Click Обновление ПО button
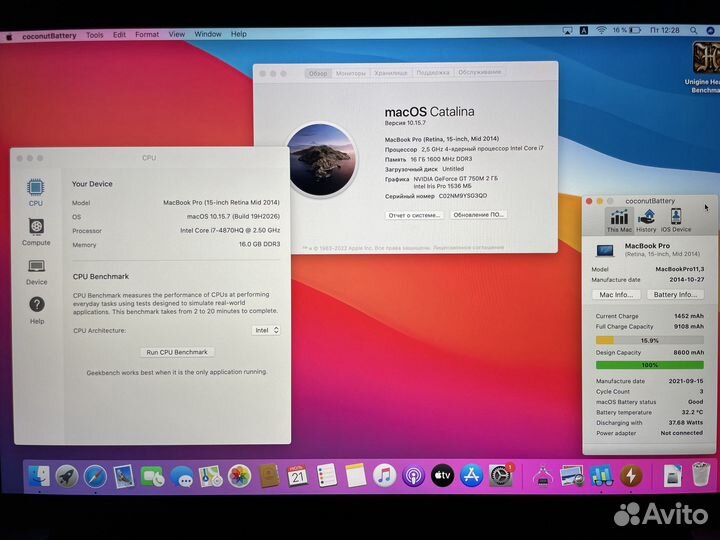The image size is (720, 540). [x=478, y=214]
